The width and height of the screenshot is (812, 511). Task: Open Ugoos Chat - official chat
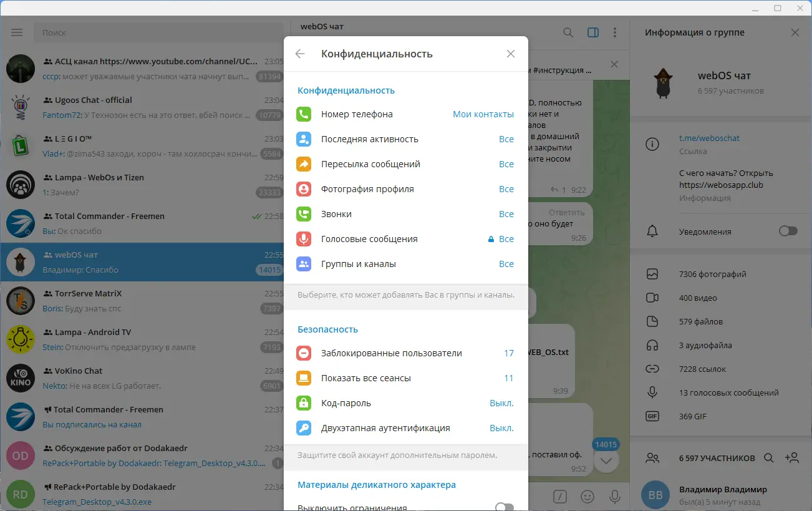pyautogui.click(x=142, y=107)
